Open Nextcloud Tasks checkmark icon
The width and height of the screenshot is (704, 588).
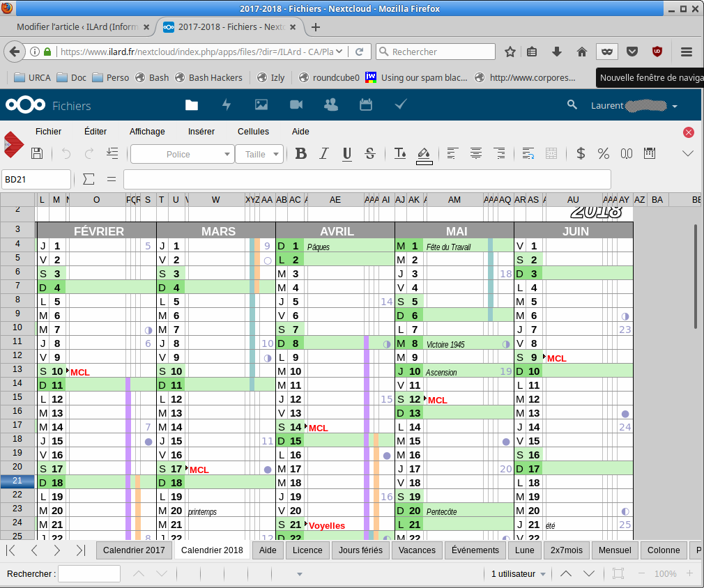401,105
